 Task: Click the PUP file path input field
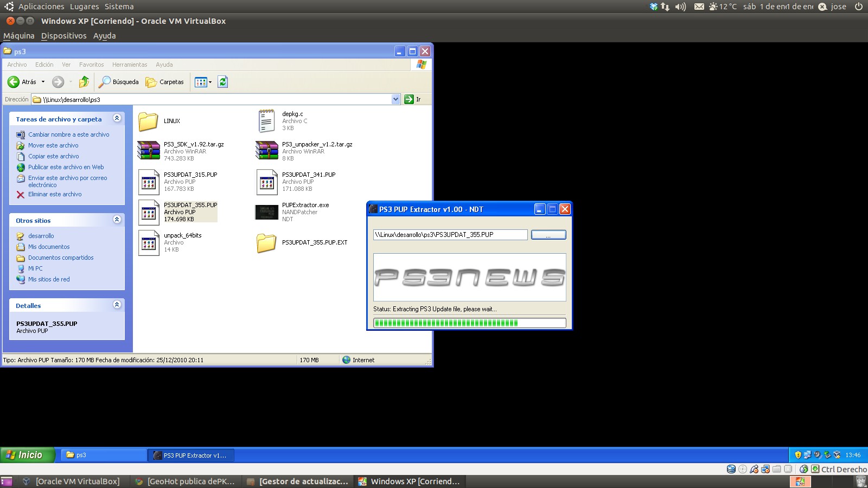coord(450,235)
